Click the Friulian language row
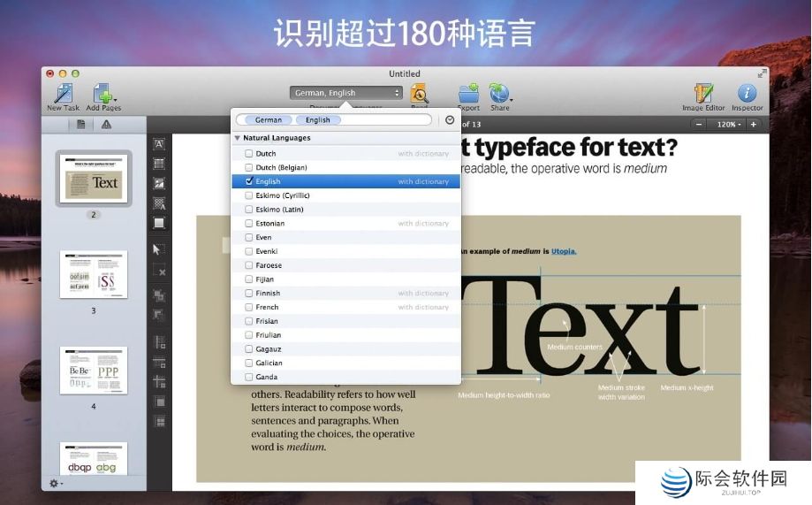The height and width of the screenshot is (505, 812). point(346,335)
